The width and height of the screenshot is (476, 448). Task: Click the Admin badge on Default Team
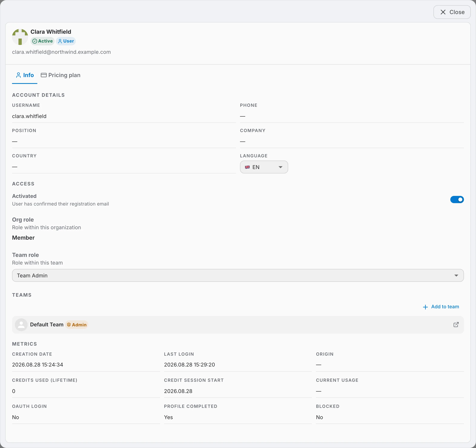pyautogui.click(x=77, y=325)
